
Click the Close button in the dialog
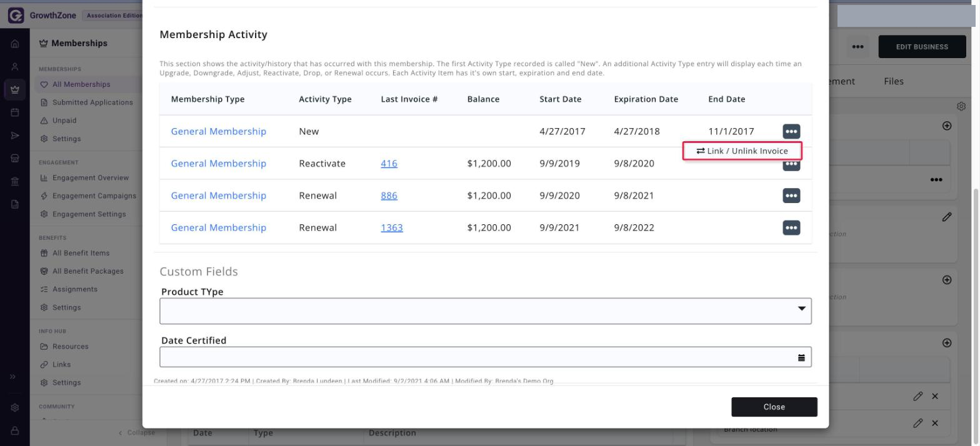coord(774,407)
